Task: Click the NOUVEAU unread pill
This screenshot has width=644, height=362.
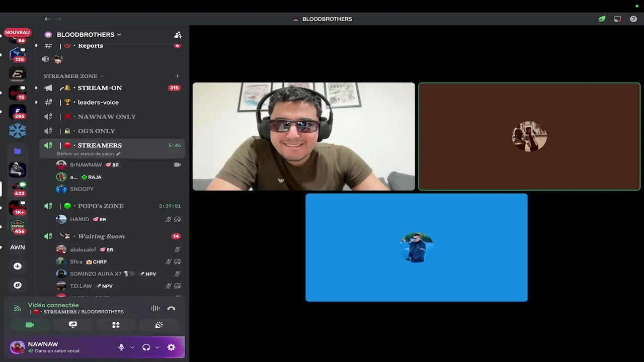Action: coord(18,32)
